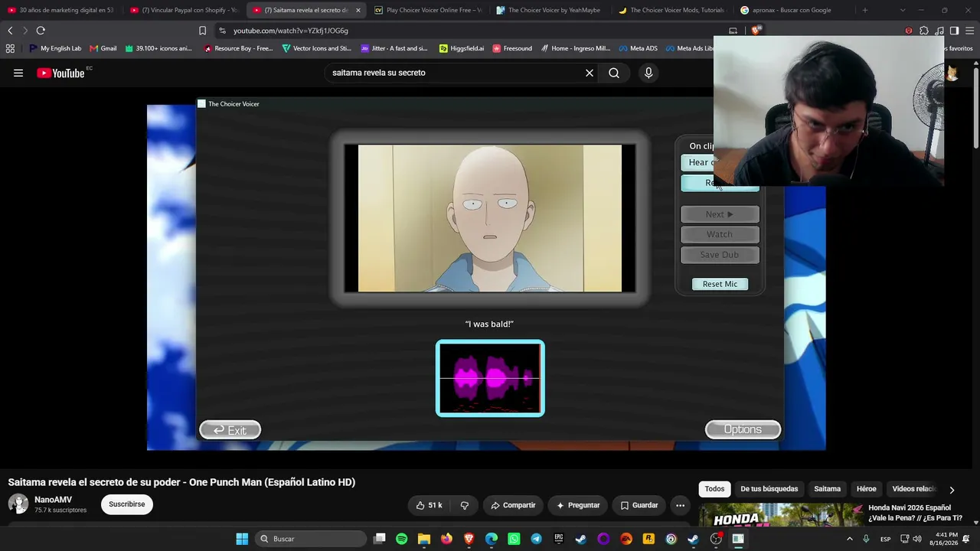Dislike the video with thumbs down
This screenshot has height=551, width=980.
[x=464, y=505]
